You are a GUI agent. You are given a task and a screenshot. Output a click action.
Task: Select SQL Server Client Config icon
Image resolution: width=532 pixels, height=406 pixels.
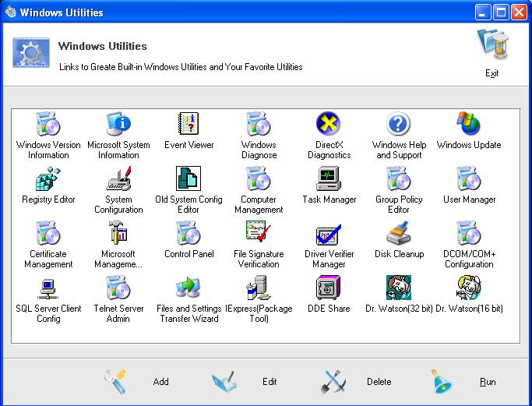tap(48, 288)
